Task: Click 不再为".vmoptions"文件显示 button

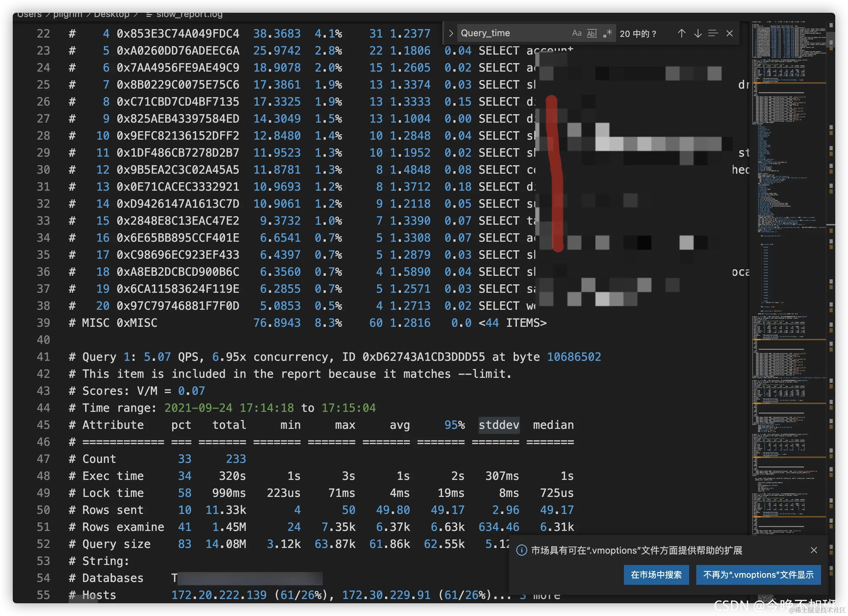Action: coord(758,575)
